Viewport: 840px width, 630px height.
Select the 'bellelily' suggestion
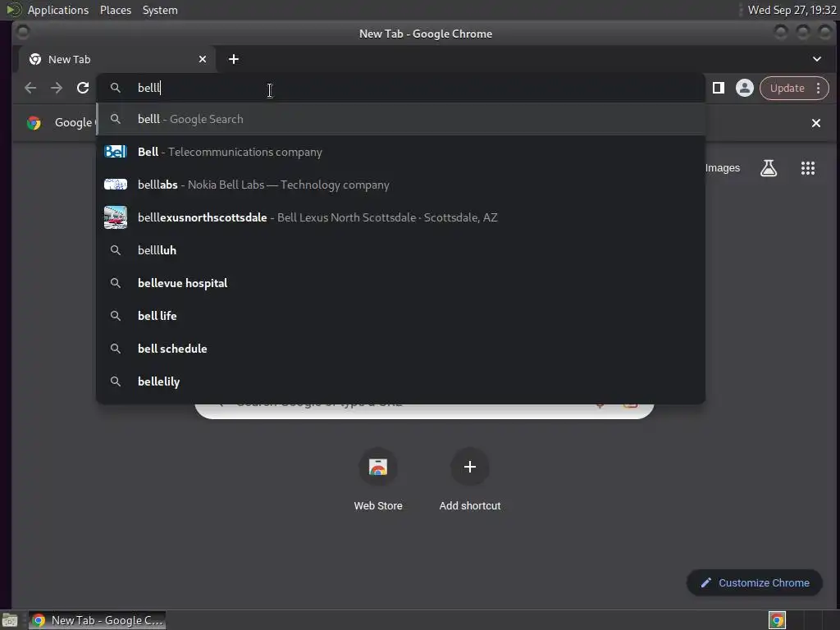coord(400,381)
